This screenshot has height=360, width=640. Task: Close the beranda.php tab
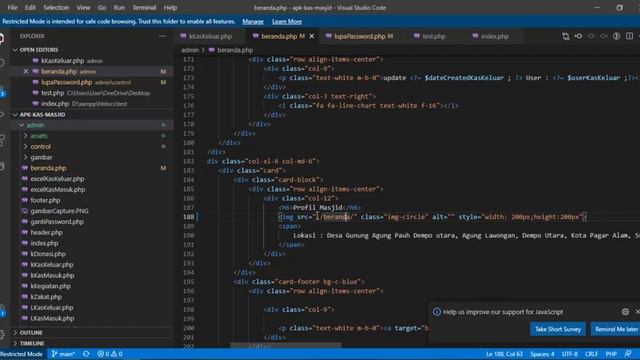click(x=312, y=36)
